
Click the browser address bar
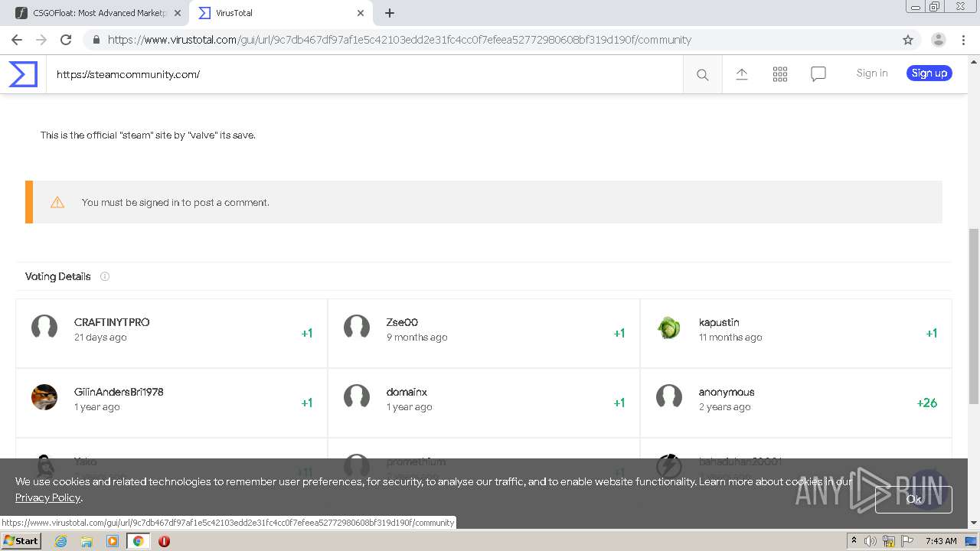pyautogui.click(x=490, y=40)
